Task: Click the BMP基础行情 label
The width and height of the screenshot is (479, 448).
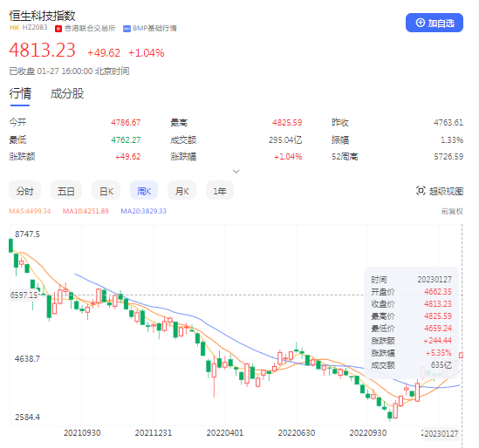Action: click(x=154, y=29)
